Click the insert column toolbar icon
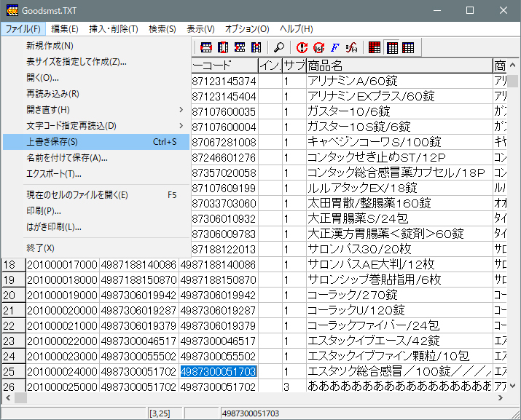The height and width of the screenshot is (420, 521). tap(223, 48)
